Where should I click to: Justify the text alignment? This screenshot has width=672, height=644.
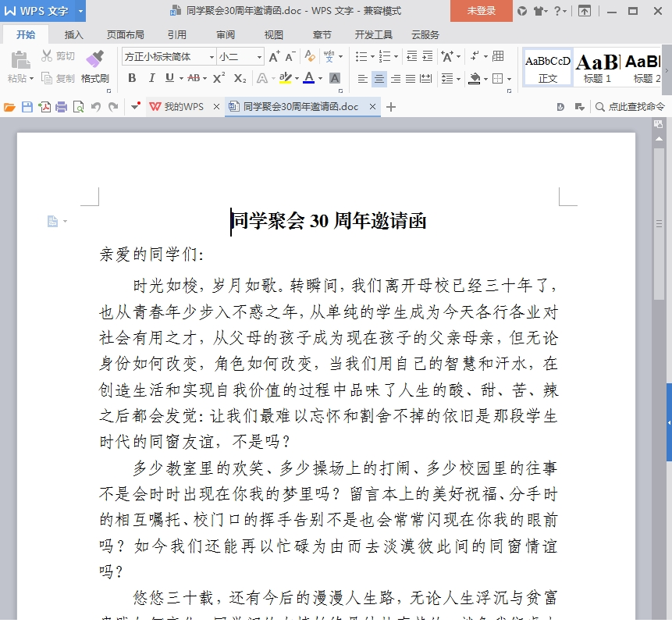click(411, 79)
